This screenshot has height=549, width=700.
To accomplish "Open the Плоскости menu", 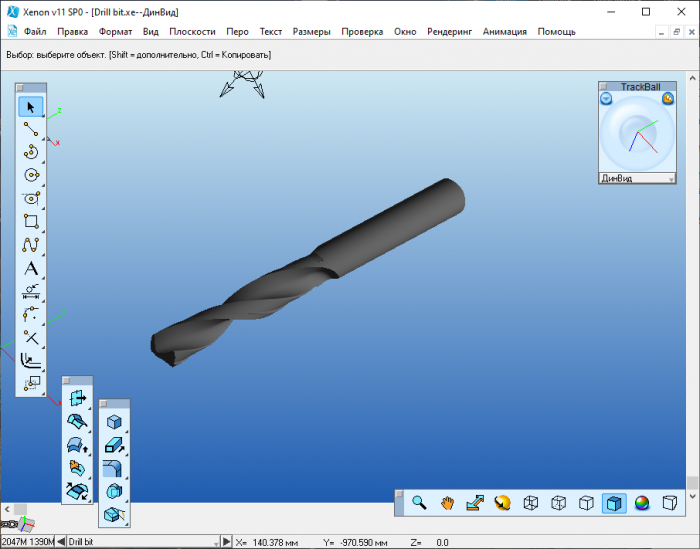I will point(192,32).
